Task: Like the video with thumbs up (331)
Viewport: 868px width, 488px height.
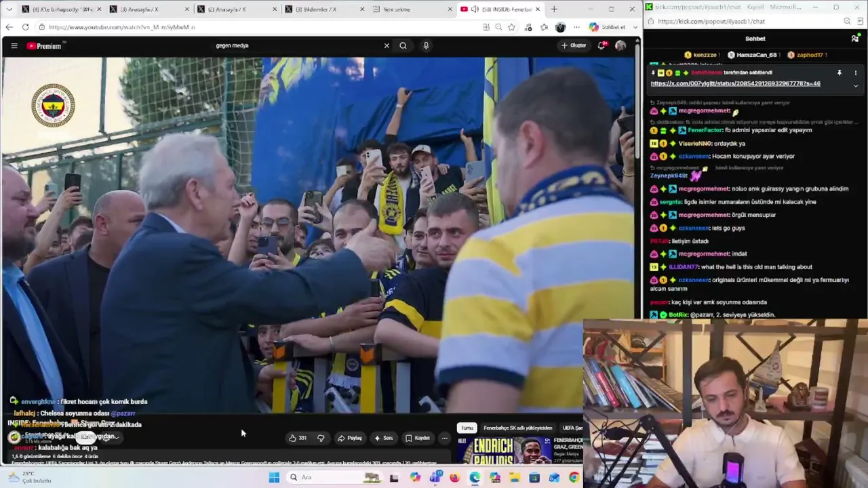Action: (298, 438)
